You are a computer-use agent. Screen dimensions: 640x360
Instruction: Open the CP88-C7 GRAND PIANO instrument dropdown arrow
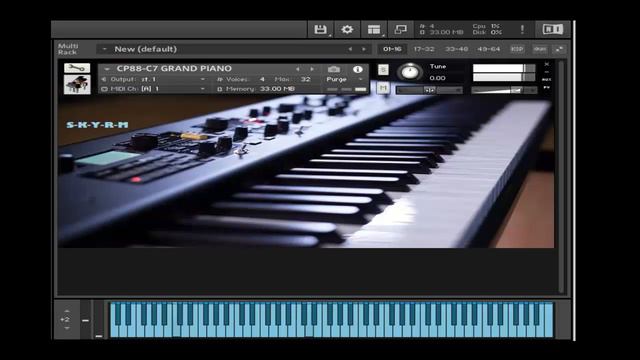(107, 69)
